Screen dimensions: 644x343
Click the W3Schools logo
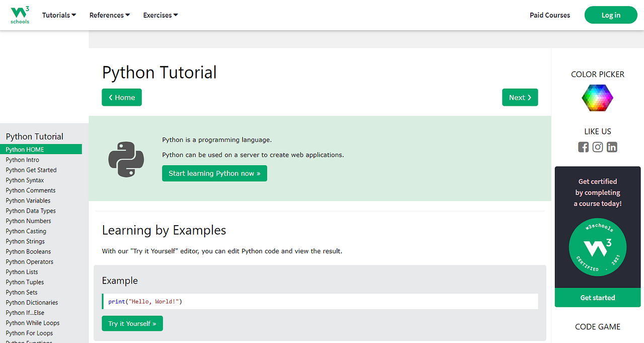click(20, 15)
